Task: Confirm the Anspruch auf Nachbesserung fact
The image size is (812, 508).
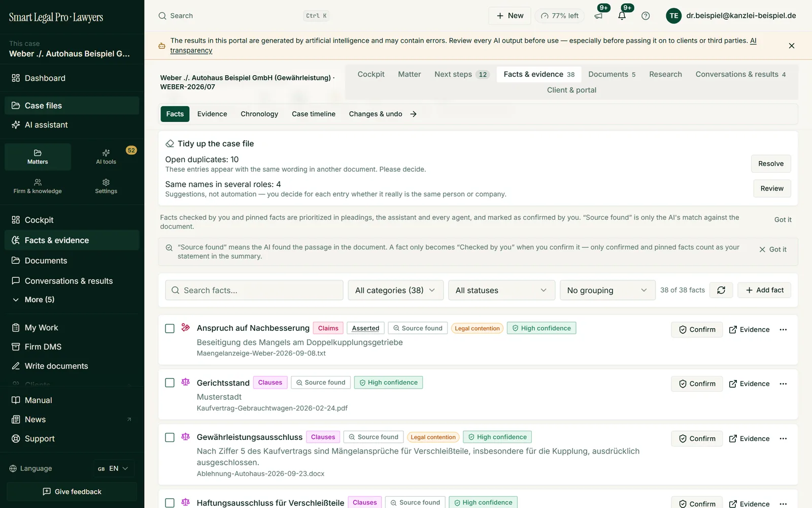Action: click(x=697, y=330)
